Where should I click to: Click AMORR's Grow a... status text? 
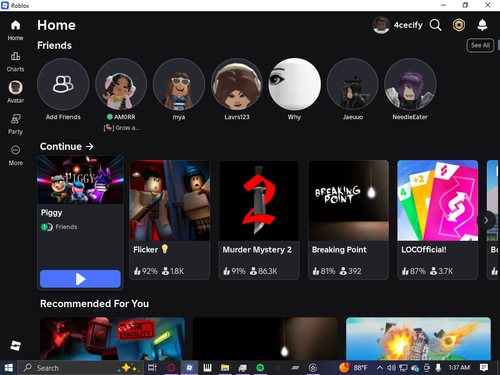(121, 128)
